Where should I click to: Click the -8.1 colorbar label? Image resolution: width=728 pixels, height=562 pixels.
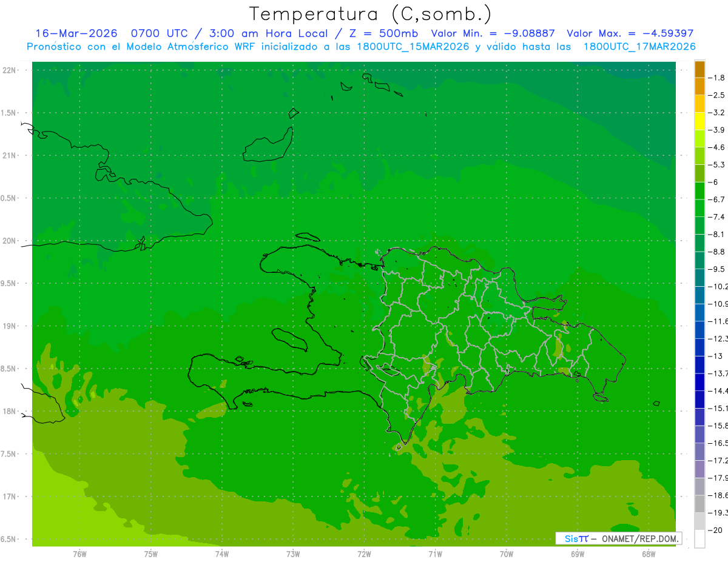point(716,234)
